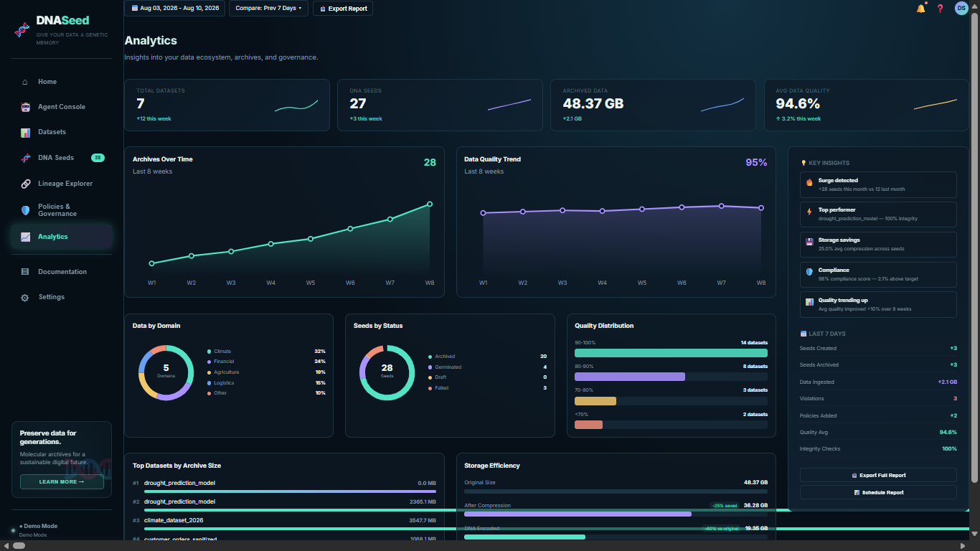Click the DNASeed logo icon
Screen dimensions: 980x551
(x=22, y=32)
